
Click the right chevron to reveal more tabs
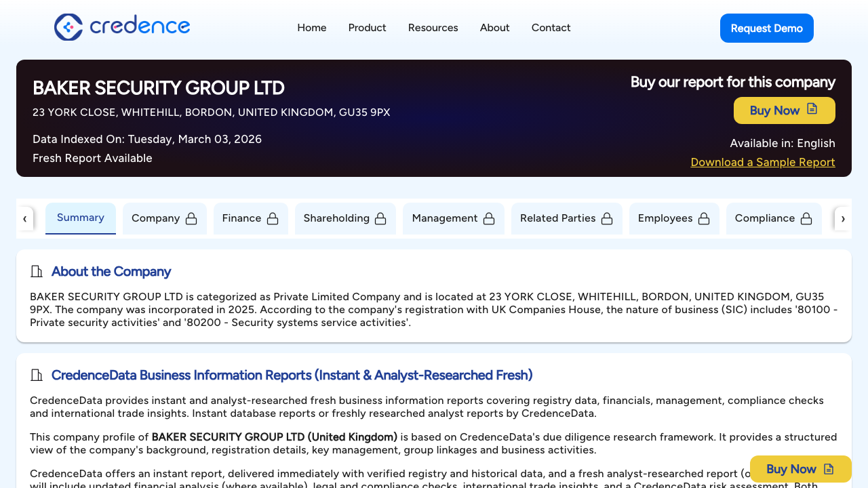(x=843, y=218)
